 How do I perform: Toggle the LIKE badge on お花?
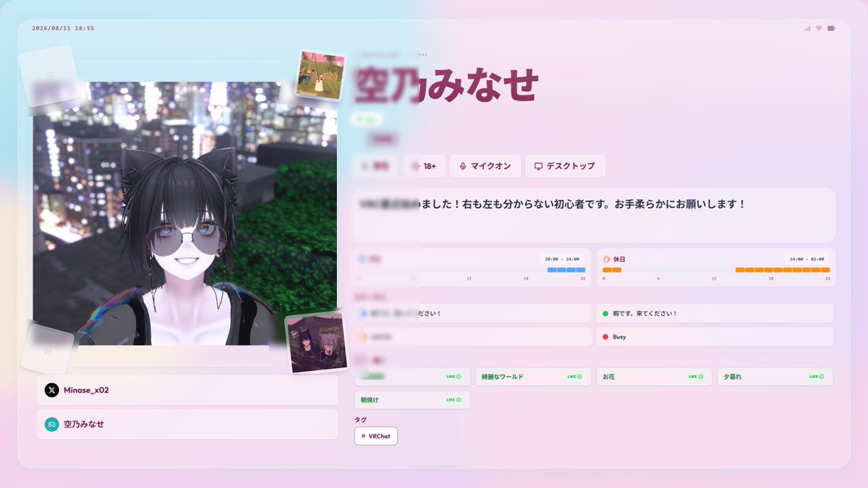pyautogui.click(x=696, y=377)
